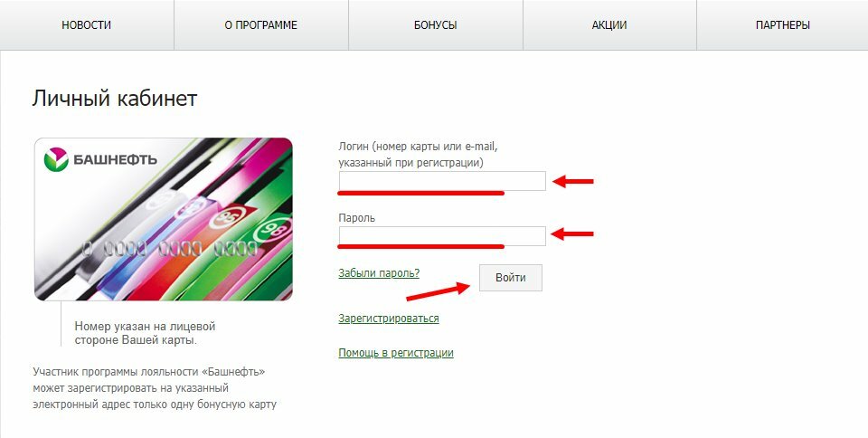Open the ПАРТНЕРЫ navigation item
The width and height of the screenshot is (868, 438).
[x=783, y=25]
